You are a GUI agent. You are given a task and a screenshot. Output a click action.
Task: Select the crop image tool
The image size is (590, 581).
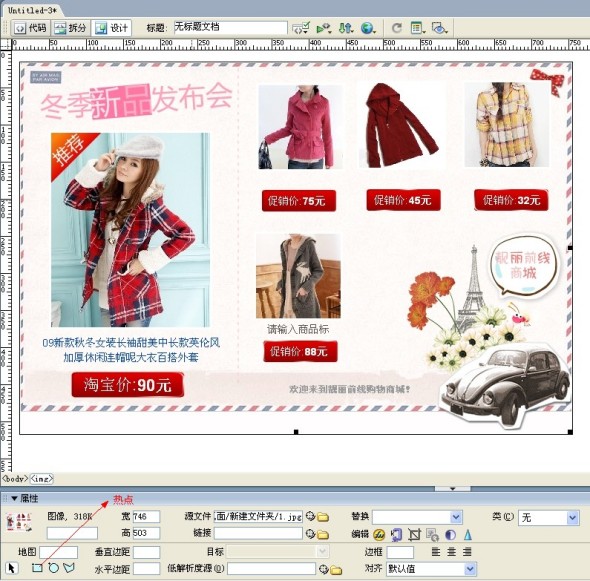click(414, 535)
